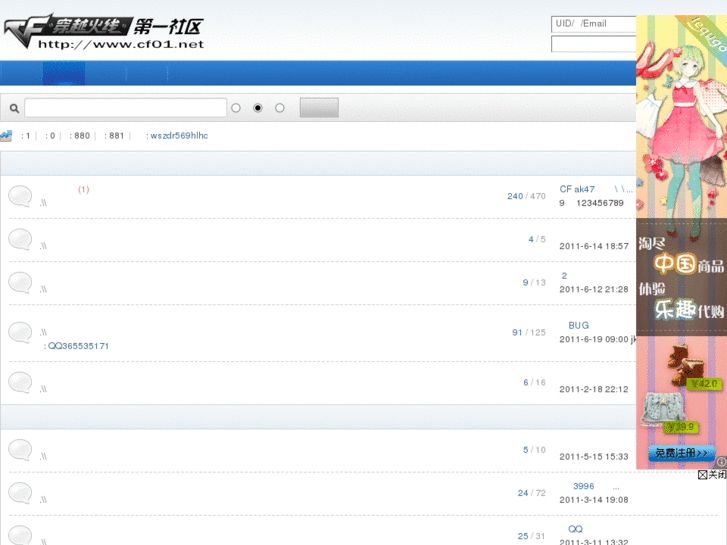Image resolution: width=727 pixels, height=545 pixels.
Task: Open forum bubble icon in 25 / 31 row
Action: [x=20, y=535]
